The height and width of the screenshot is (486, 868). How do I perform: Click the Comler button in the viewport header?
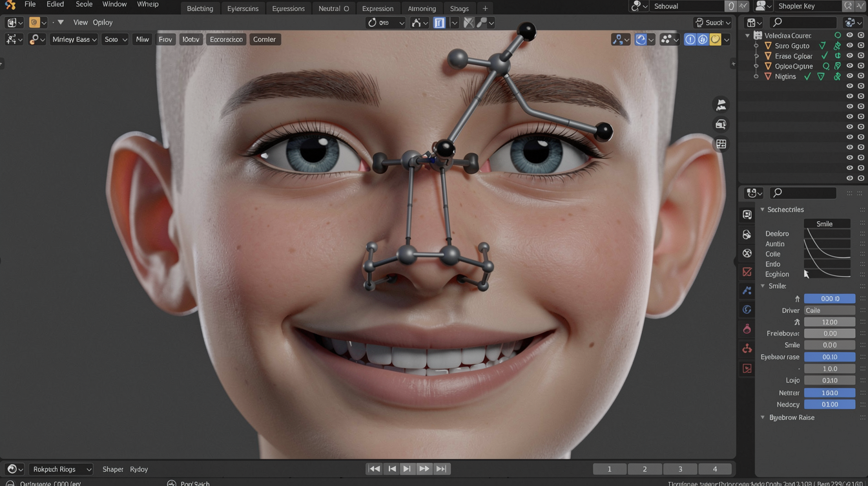tap(264, 39)
